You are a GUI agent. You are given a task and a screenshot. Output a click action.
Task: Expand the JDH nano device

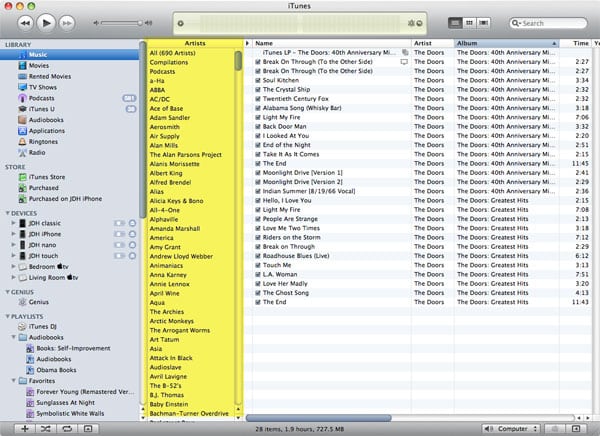[x=13, y=244]
